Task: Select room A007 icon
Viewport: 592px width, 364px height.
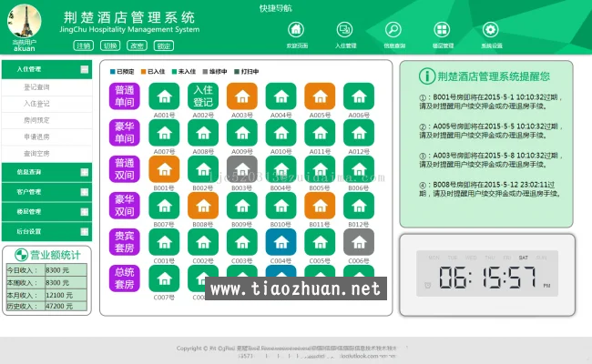Action: [x=164, y=133]
